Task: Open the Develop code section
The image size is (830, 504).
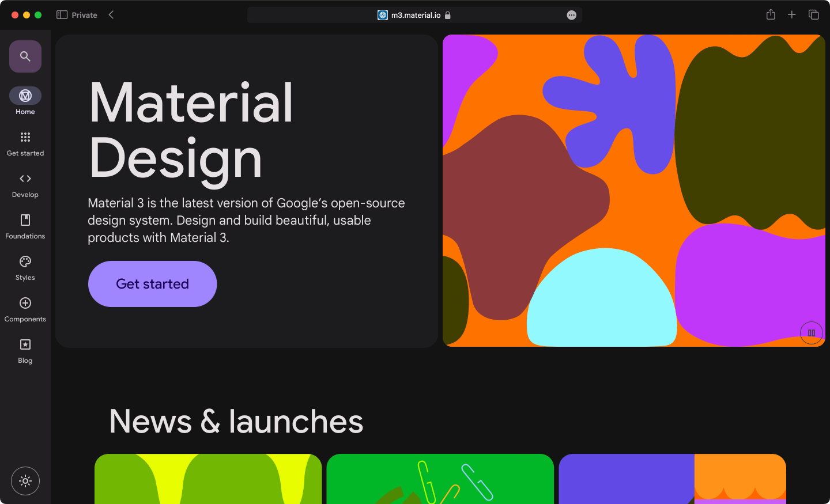Action: 25,179
